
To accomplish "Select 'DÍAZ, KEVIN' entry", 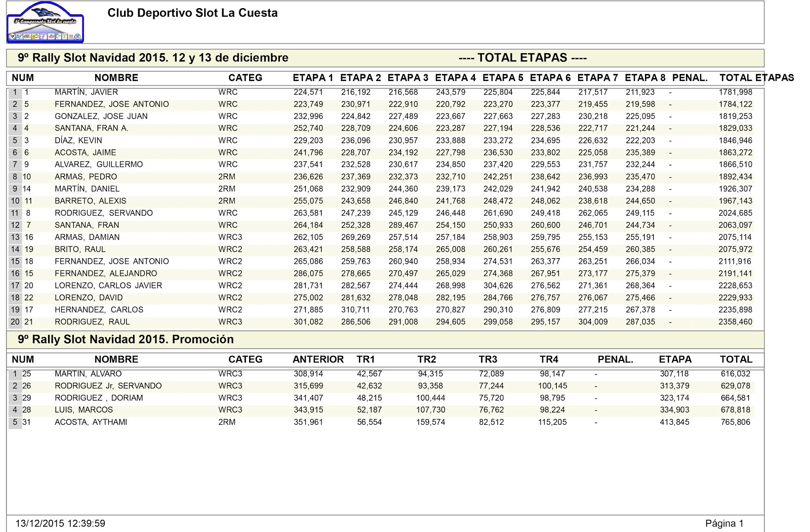I will pyautogui.click(x=78, y=141).
